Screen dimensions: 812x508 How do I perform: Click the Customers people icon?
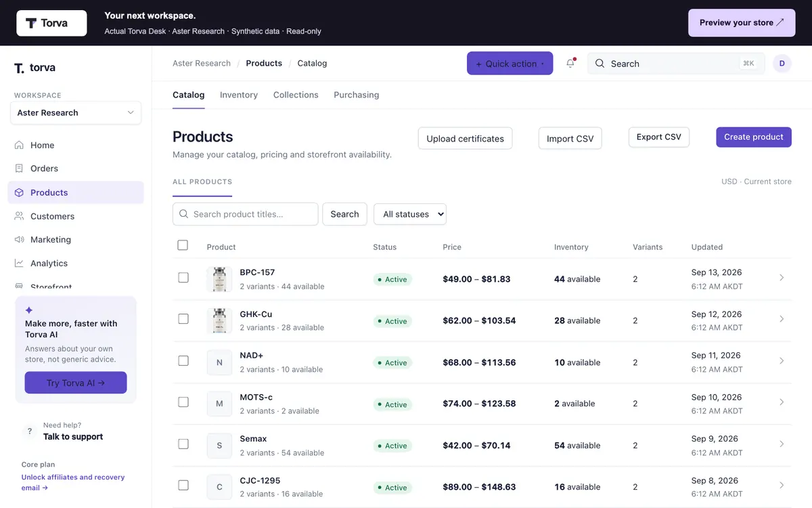tap(19, 216)
